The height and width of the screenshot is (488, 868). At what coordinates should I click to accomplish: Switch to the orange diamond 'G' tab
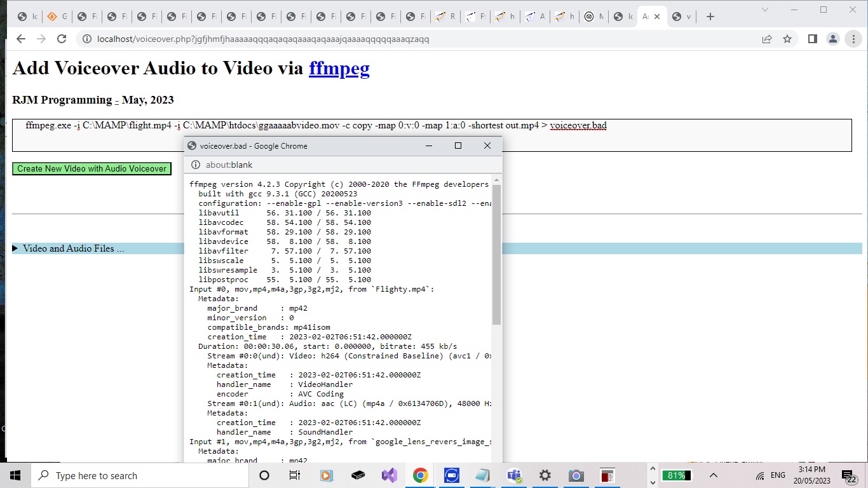(x=57, y=17)
